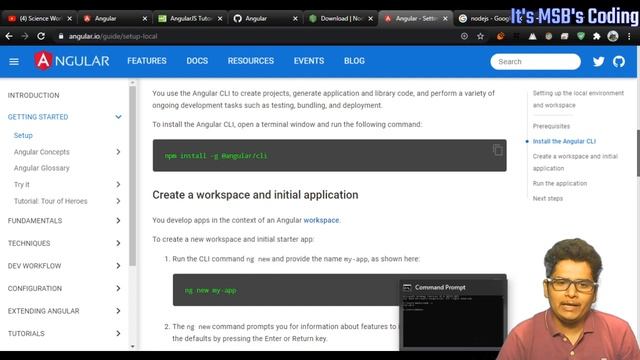Click the site lock icon in address bar
This screenshot has height=360, width=640.
61,36
